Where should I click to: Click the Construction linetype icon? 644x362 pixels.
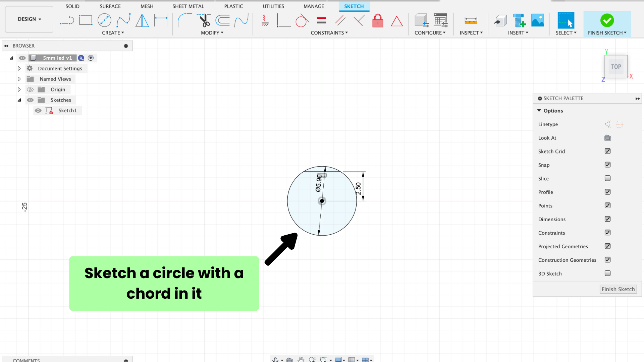tap(607, 124)
